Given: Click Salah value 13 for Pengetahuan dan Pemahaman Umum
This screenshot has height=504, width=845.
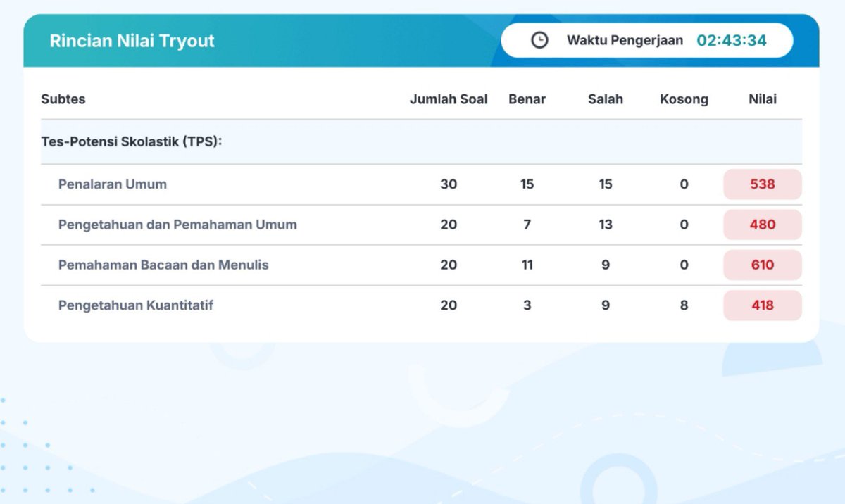Looking at the screenshot, I should point(606,225).
